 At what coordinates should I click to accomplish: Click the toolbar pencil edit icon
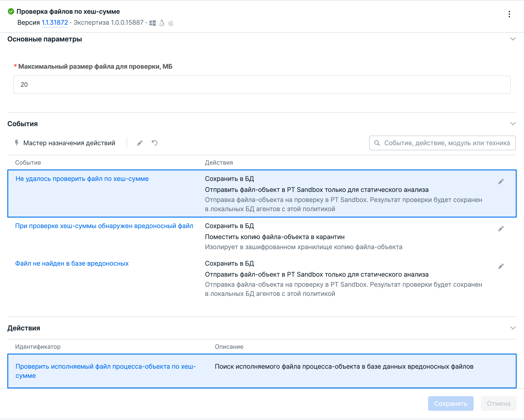[140, 143]
